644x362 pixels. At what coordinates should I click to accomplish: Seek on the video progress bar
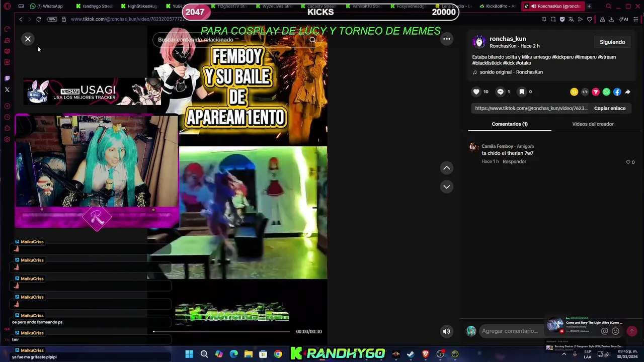click(x=221, y=331)
